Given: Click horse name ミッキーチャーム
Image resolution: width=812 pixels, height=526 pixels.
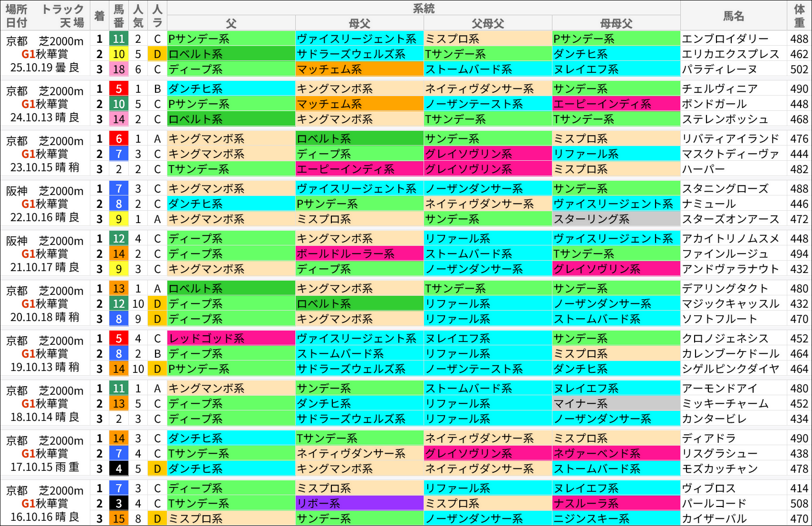Looking at the screenshot, I should (725, 404).
